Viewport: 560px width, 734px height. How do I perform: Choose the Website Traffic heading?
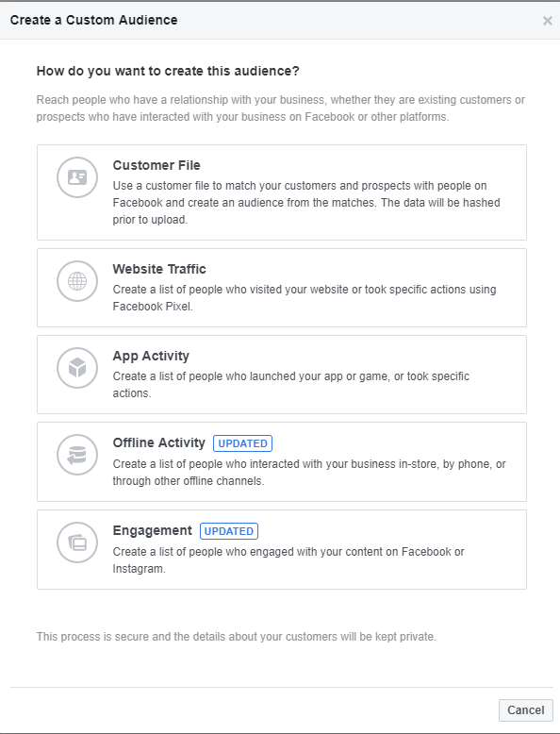159,269
